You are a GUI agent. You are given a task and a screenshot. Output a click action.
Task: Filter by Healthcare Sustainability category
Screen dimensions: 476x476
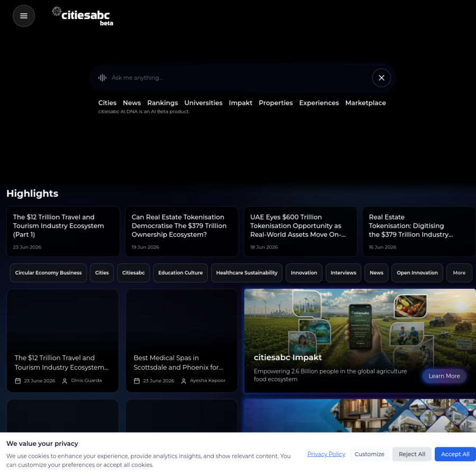coord(246,273)
